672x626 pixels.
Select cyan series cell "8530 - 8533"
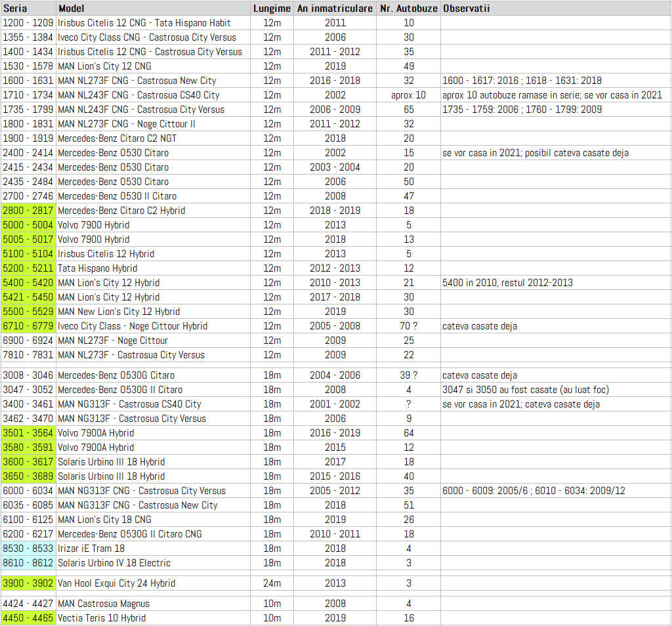(28, 549)
